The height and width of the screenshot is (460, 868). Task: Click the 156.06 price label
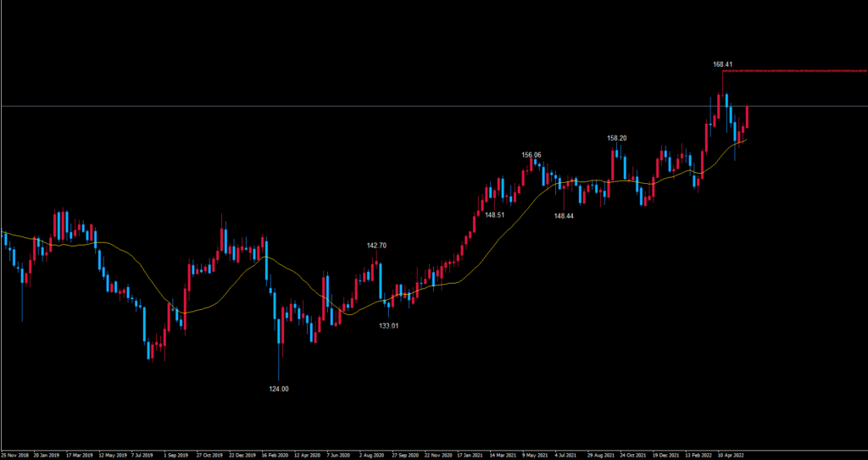point(531,155)
